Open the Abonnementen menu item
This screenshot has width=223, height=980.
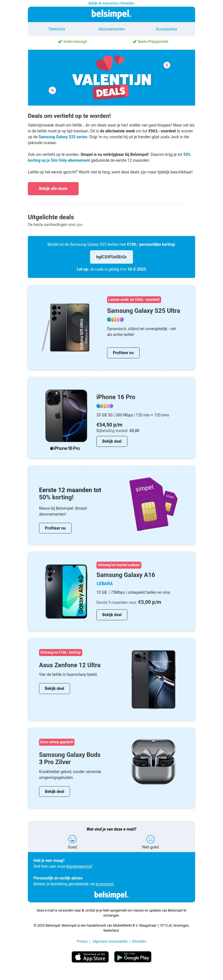click(111, 29)
